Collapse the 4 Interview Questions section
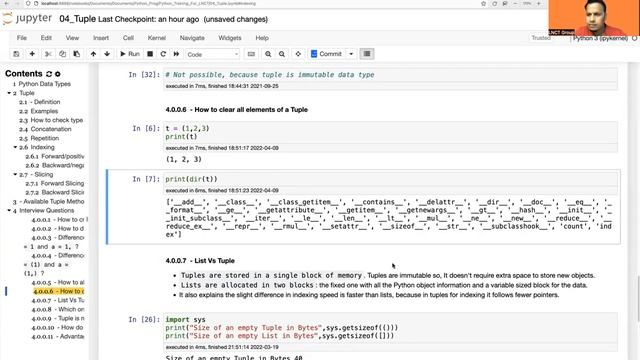The height and width of the screenshot is (360, 640). click(9, 210)
